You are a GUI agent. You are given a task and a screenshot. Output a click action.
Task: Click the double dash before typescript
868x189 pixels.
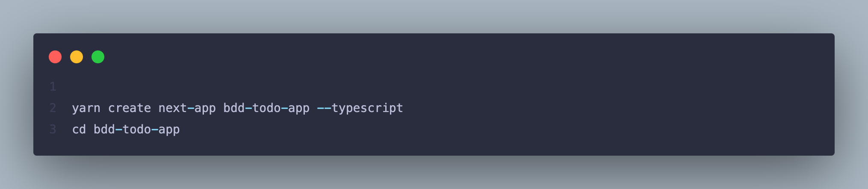click(x=324, y=108)
